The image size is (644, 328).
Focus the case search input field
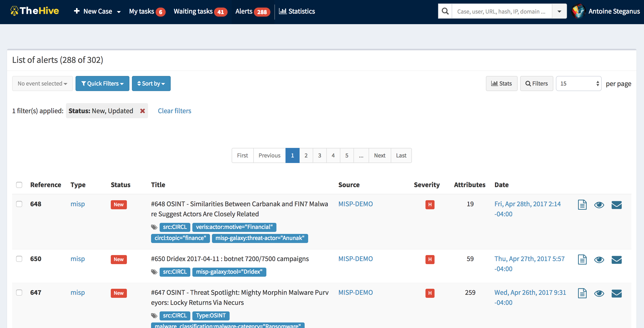click(502, 11)
